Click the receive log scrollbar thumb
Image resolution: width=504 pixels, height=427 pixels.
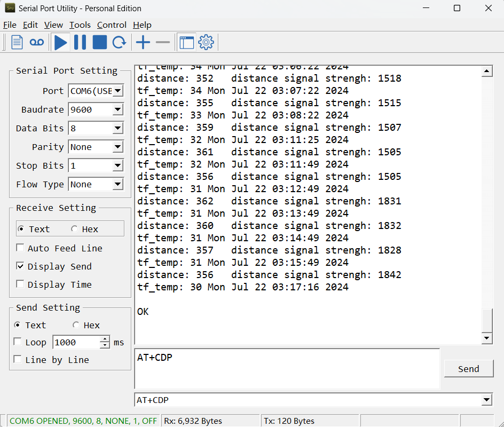tap(487, 321)
